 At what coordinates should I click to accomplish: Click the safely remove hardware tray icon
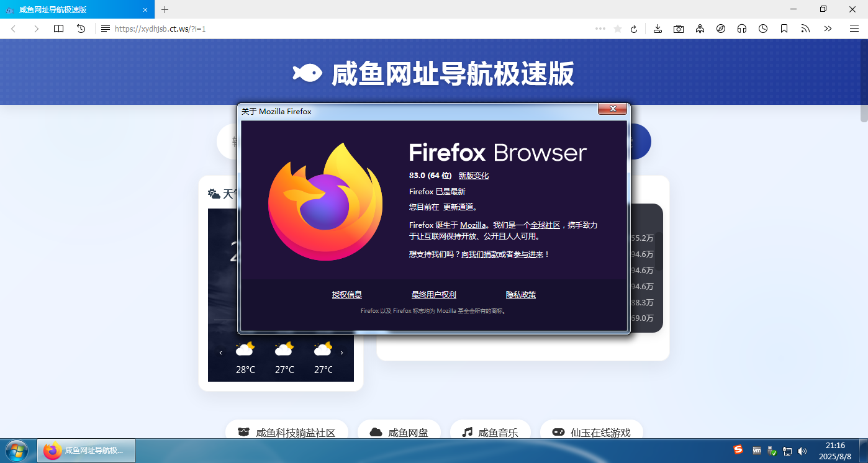point(772,451)
